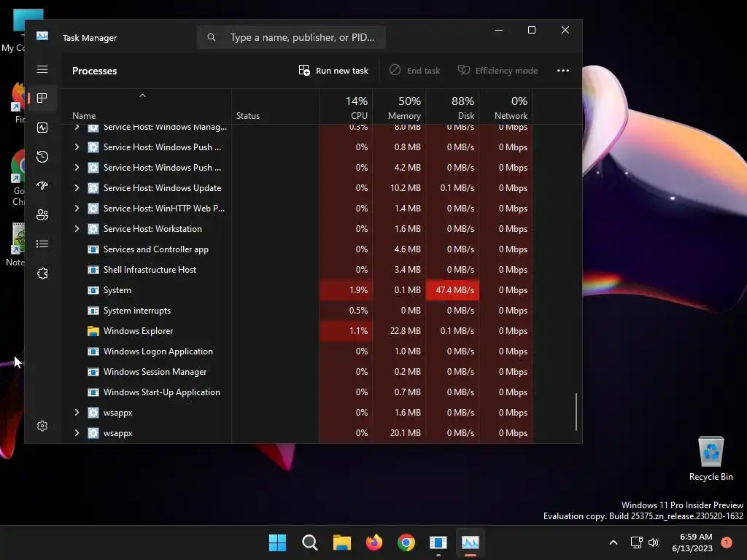Click the third taskbar app window icon
The image size is (747, 560).
pyautogui.click(x=438, y=542)
